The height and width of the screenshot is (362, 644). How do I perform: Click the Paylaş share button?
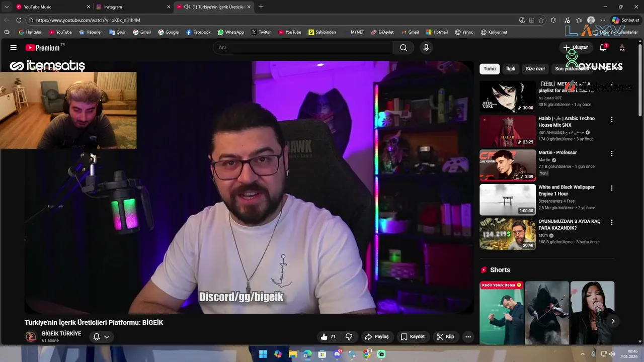[377, 337]
